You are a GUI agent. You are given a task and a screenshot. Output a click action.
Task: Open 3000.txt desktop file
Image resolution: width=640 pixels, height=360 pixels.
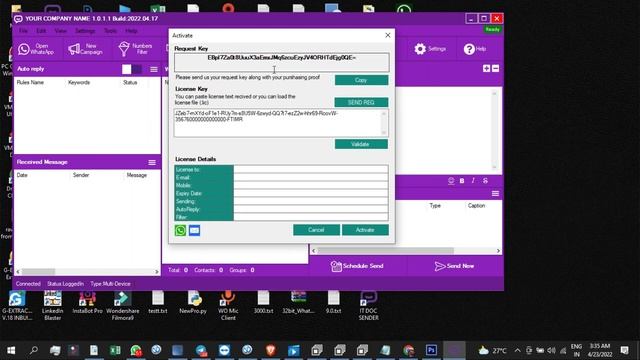263,302
